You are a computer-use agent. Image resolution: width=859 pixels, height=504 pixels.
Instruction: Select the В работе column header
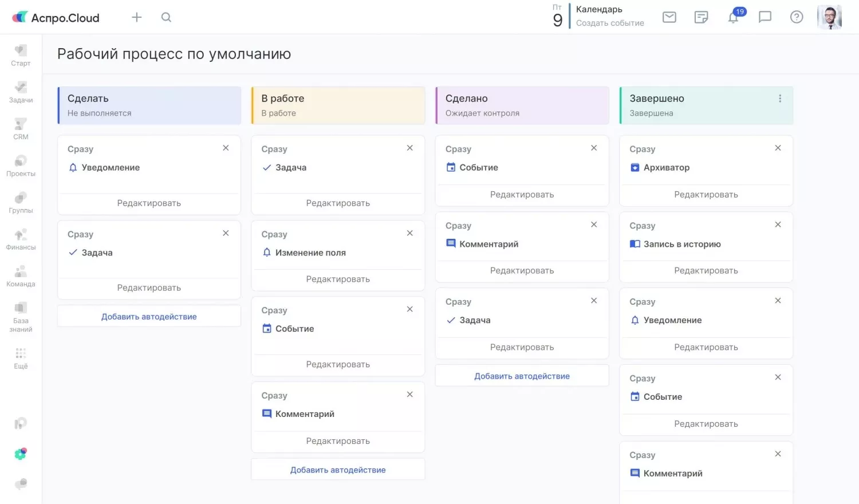coord(338,105)
